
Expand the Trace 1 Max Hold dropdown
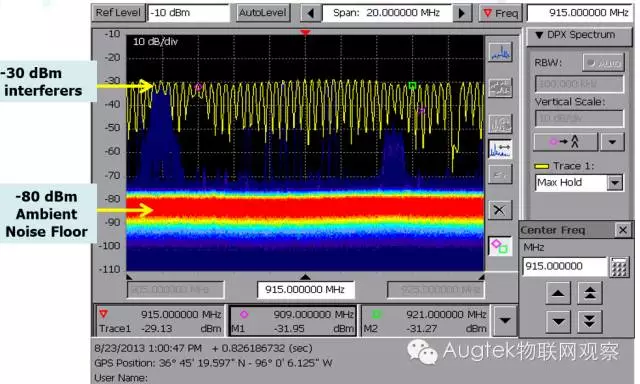coord(615,182)
